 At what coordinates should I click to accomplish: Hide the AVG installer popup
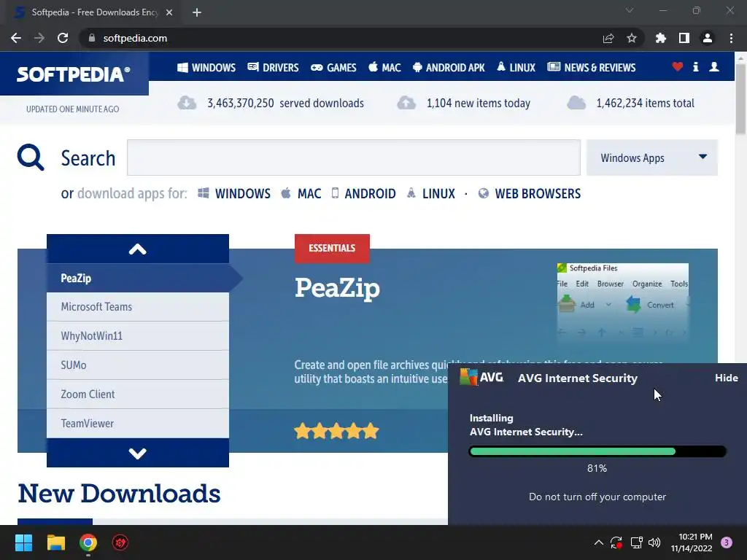[726, 378]
